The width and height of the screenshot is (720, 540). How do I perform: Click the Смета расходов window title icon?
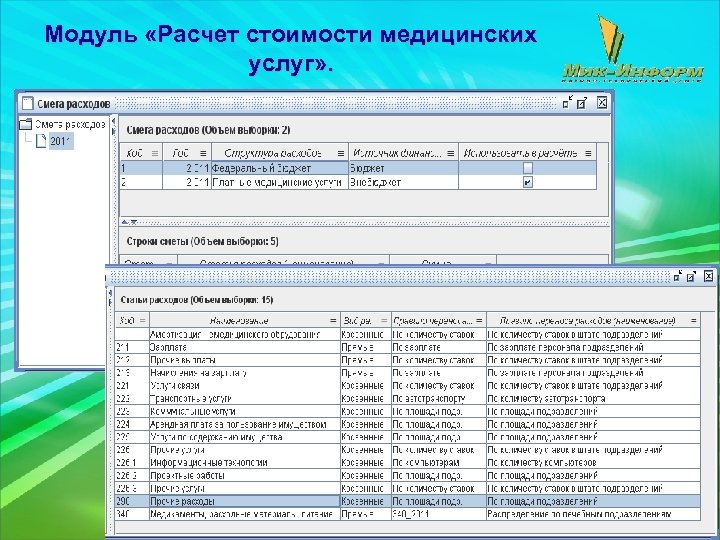tap(28, 103)
